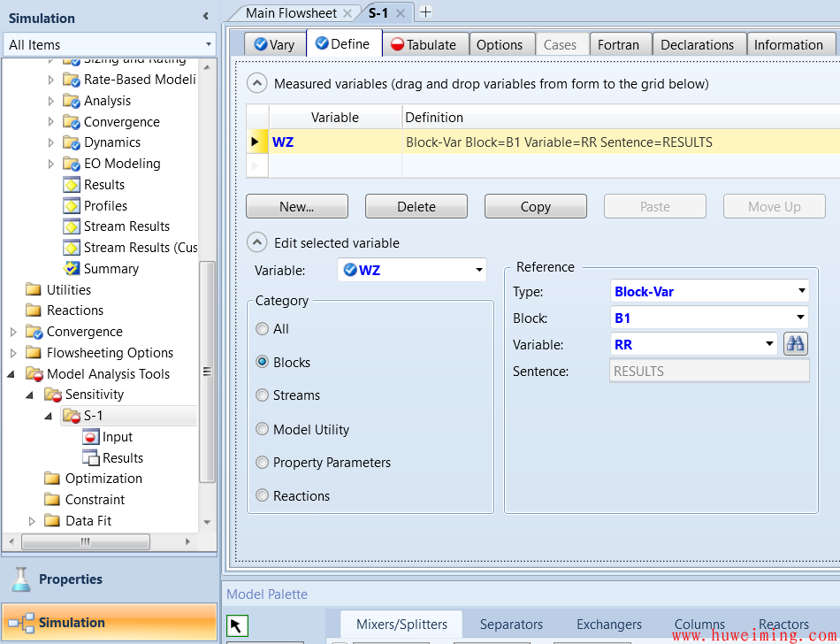Screen dimensions: 840x644
Task: Open the Type dropdown showing Block-Var
Action: tap(801, 290)
